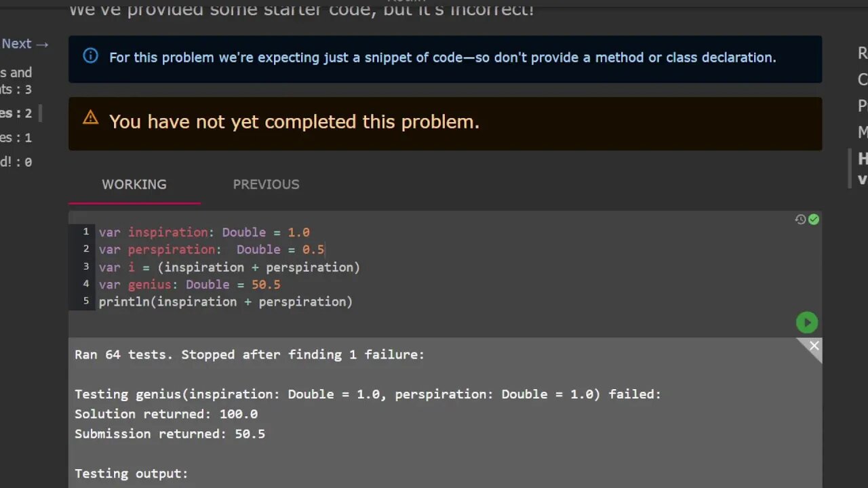868x488 pixels.
Task: Click the 'Solution returned: 100.0' output line
Action: pyautogui.click(x=166, y=413)
